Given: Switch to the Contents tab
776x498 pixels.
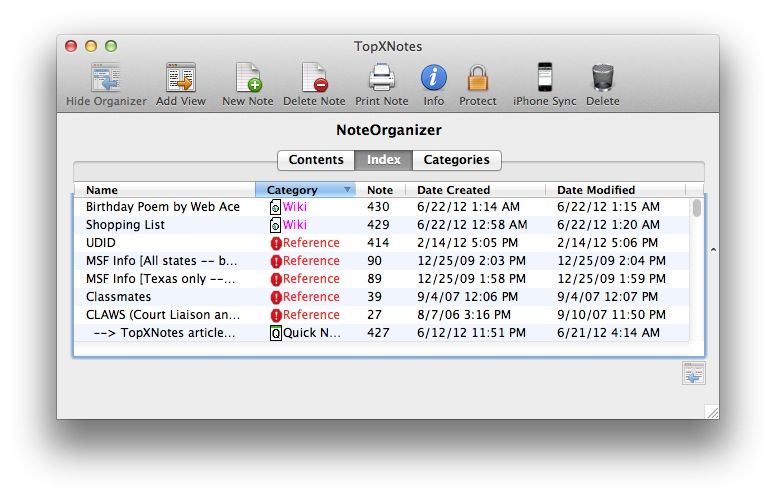Looking at the screenshot, I should point(316,160).
